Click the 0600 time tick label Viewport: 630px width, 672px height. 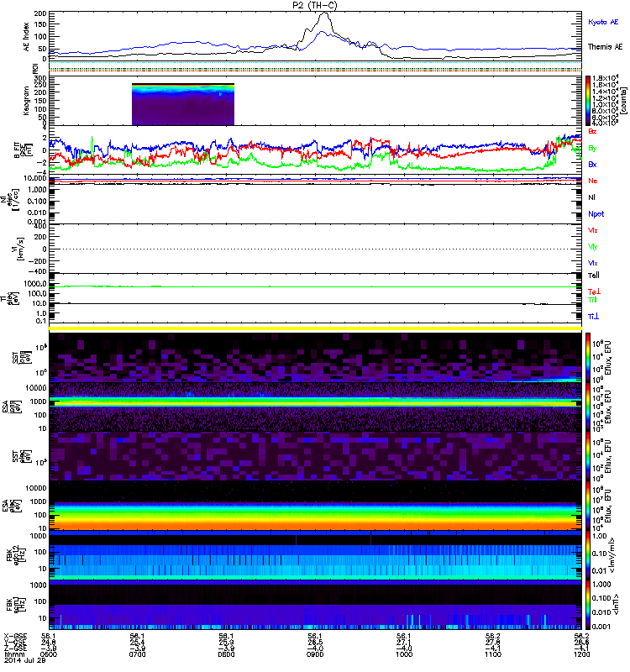click(x=49, y=654)
